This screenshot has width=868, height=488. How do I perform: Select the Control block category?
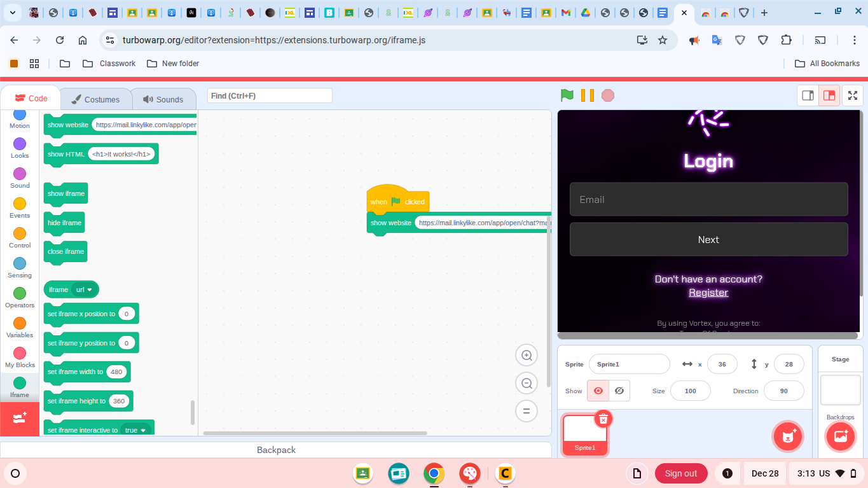20,238
